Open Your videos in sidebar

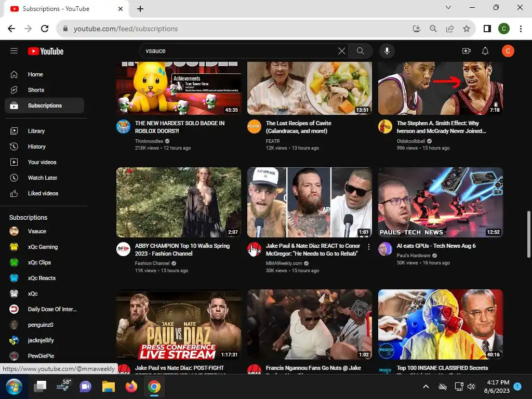pos(45,162)
